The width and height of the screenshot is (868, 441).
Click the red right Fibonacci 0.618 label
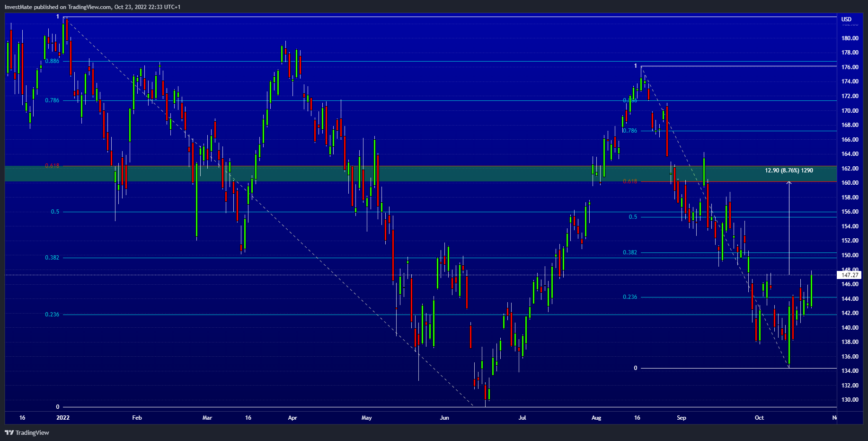point(630,181)
